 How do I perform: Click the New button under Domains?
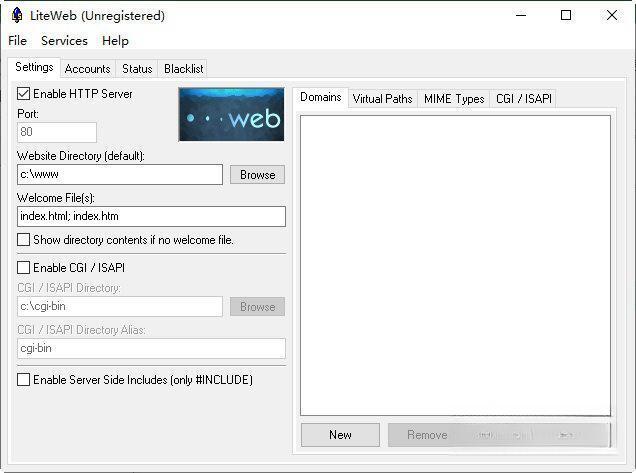pyautogui.click(x=340, y=435)
